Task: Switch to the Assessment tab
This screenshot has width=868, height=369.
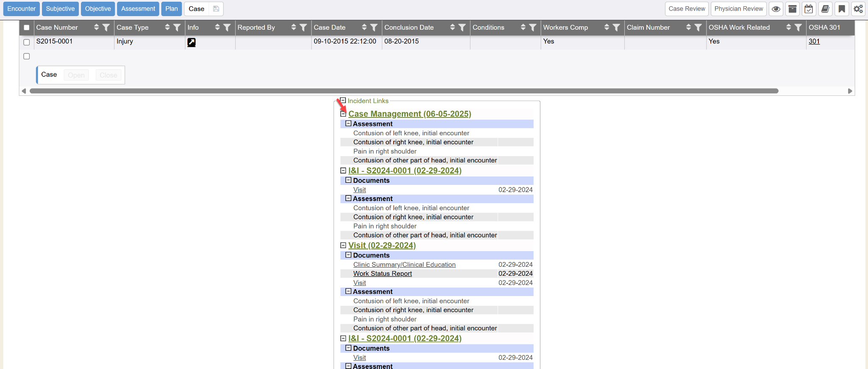Action: (138, 9)
